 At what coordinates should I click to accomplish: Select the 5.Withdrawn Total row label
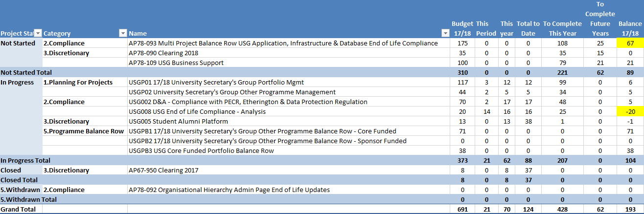[28, 199]
